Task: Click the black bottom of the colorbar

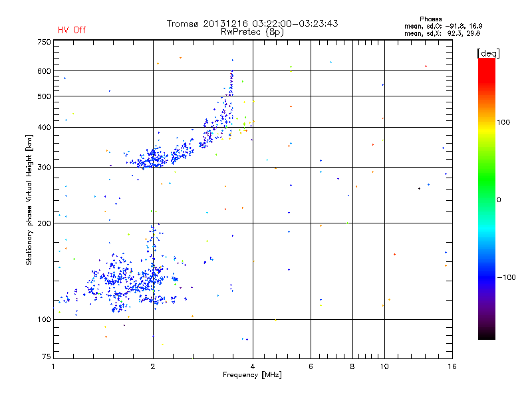Action: pos(487,334)
